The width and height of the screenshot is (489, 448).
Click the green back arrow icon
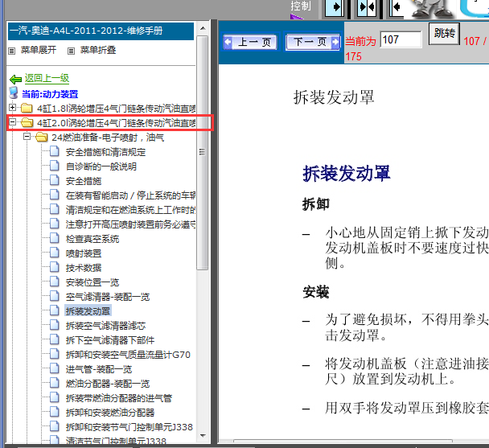(15, 80)
